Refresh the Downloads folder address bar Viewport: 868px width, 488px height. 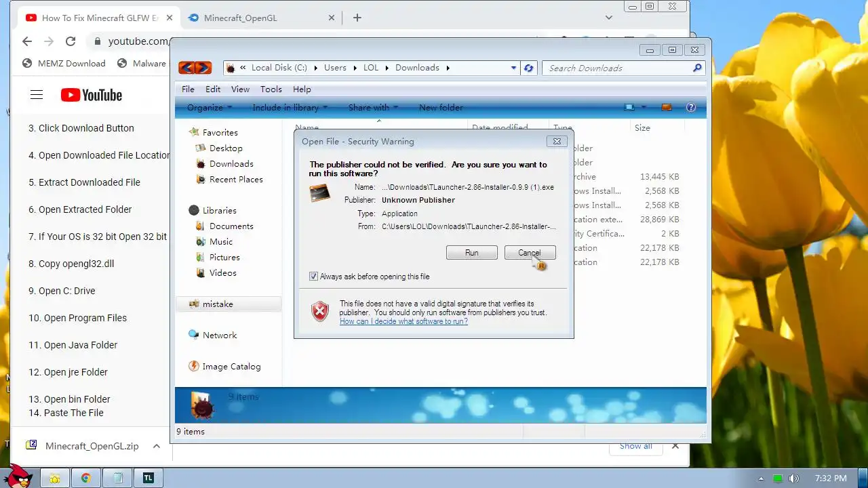pyautogui.click(x=529, y=68)
